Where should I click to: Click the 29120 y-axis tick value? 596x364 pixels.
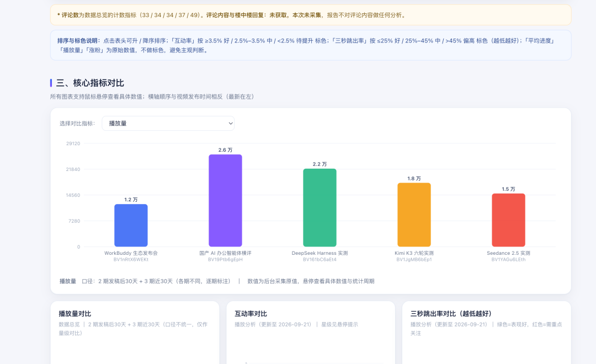click(73, 143)
